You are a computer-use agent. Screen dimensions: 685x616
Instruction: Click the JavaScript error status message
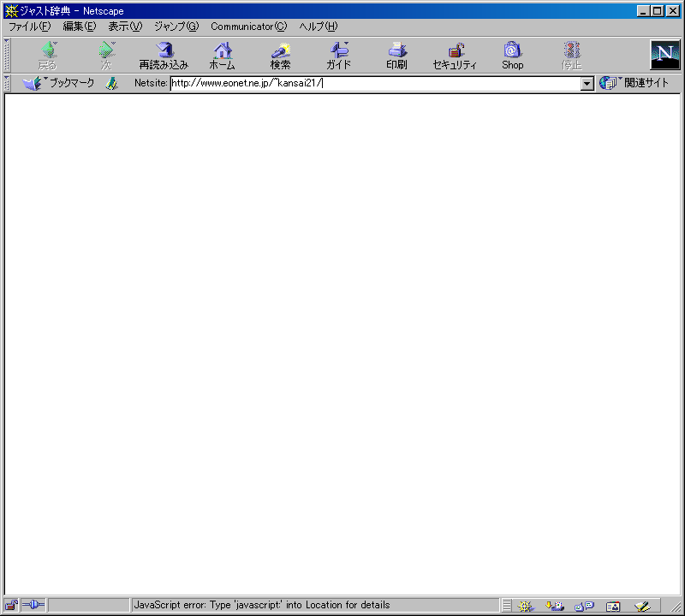coord(262,605)
